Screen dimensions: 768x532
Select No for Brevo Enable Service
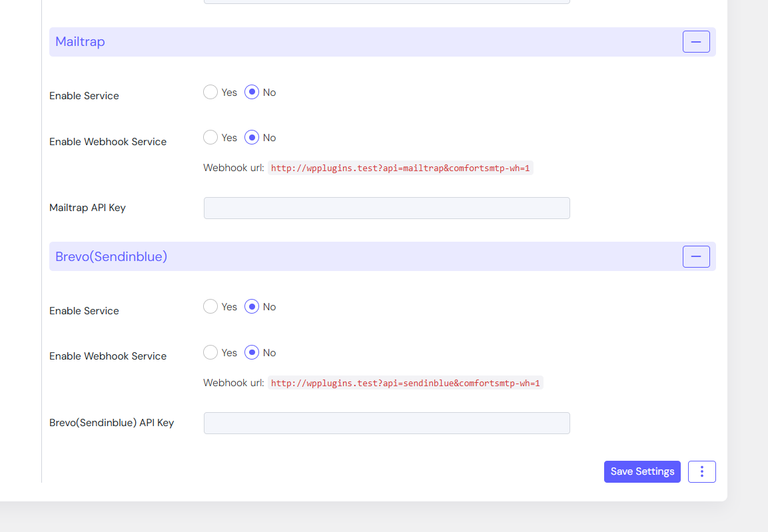(252, 306)
